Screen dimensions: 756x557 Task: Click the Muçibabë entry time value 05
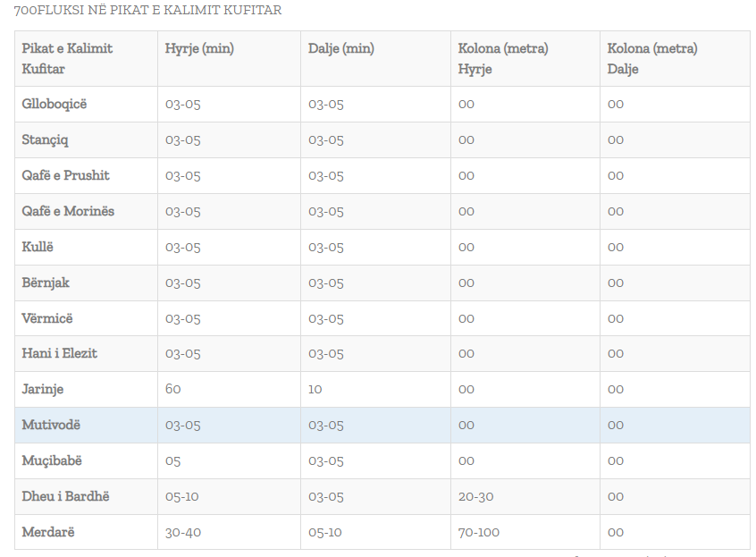tap(173, 460)
